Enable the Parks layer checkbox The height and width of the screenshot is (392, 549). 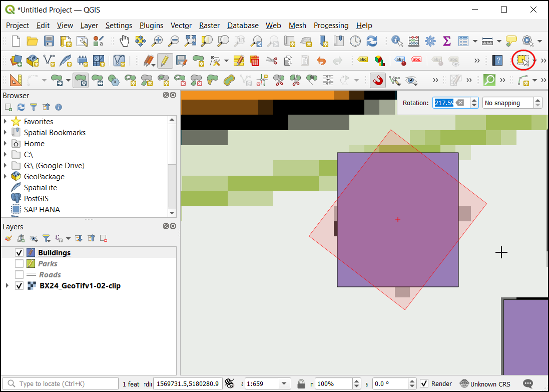click(x=20, y=264)
